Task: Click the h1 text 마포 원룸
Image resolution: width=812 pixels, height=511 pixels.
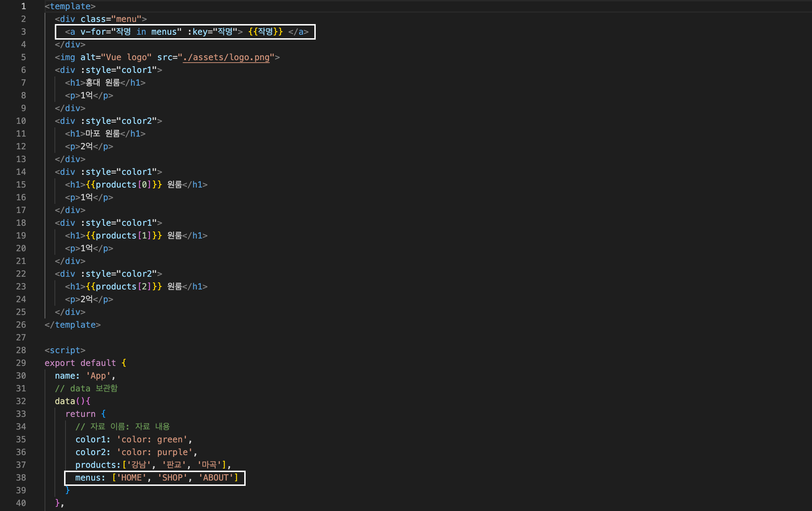Action: (x=103, y=134)
